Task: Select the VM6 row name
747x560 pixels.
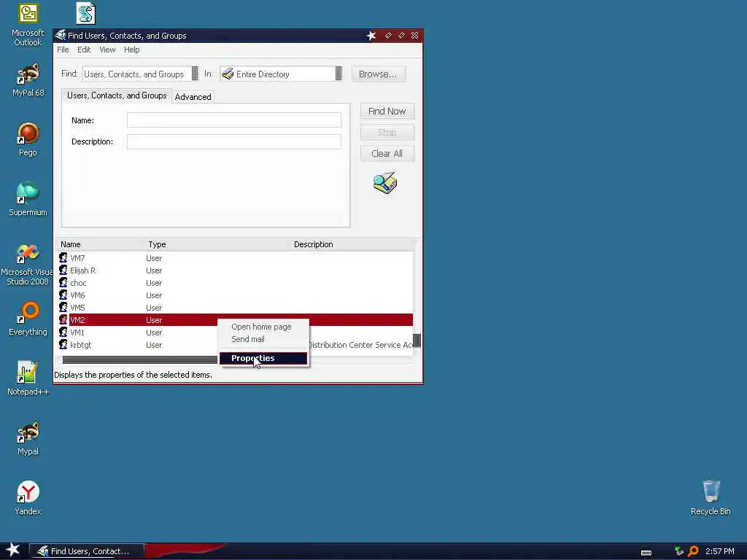Action: 77,295
